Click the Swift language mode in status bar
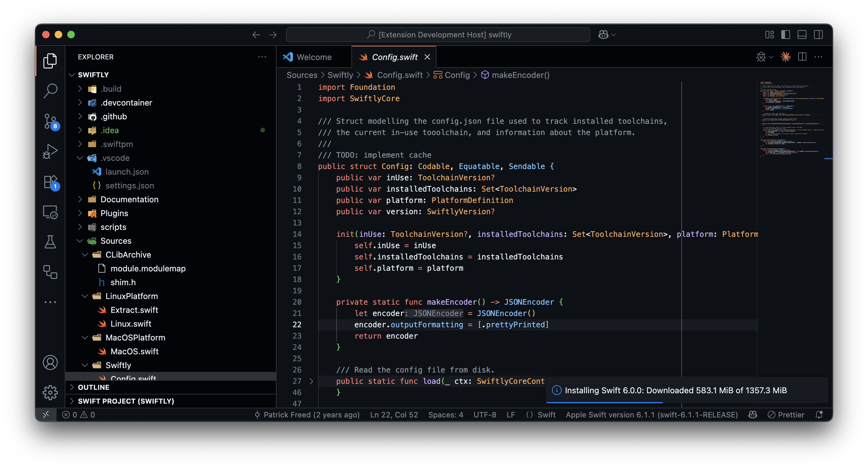 [x=546, y=415]
